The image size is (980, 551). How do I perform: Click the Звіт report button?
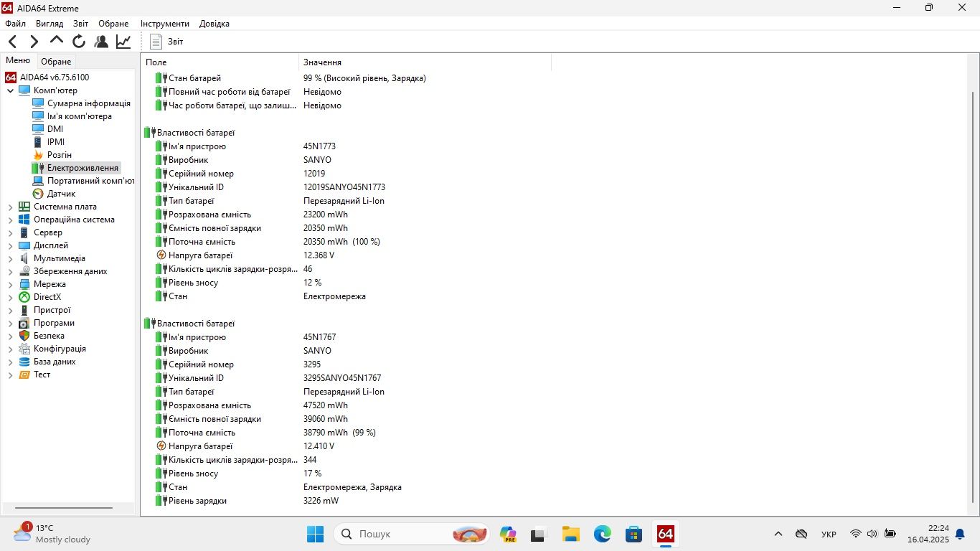[x=166, y=42]
